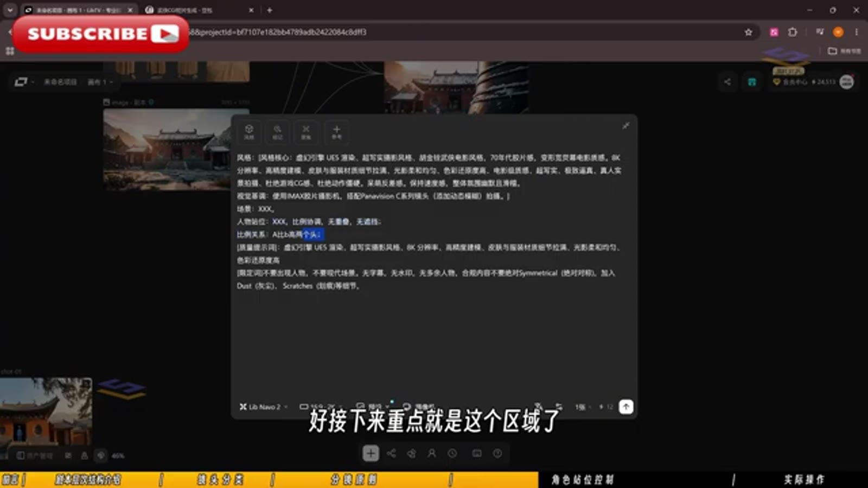Close the first browser tab
This screenshot has height=488, width=868.
coord(130,10)
